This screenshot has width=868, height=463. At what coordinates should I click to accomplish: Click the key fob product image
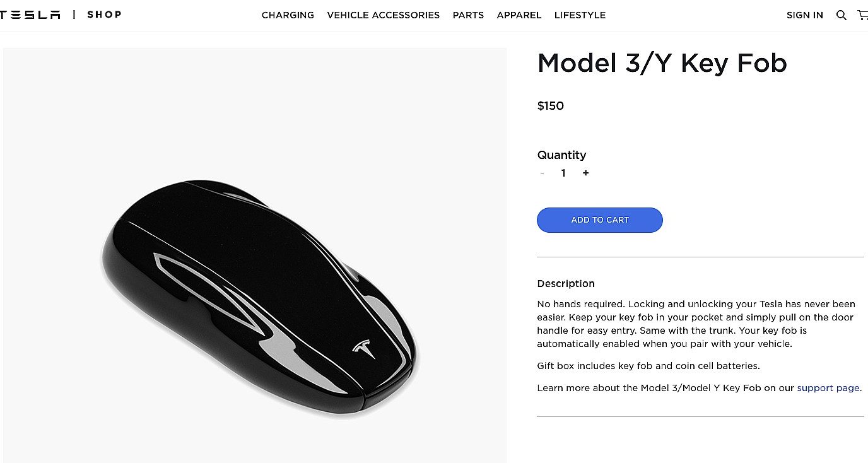tap(255, 255)
